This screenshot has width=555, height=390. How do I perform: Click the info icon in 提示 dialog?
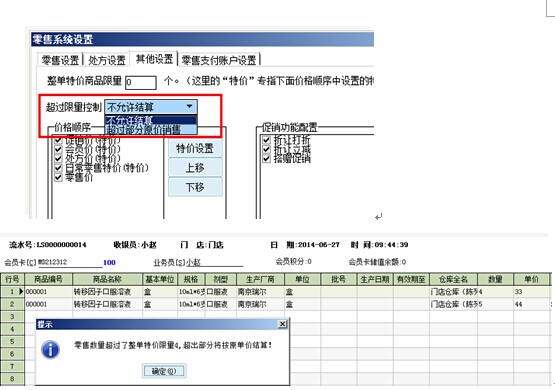tap(50, 350)
